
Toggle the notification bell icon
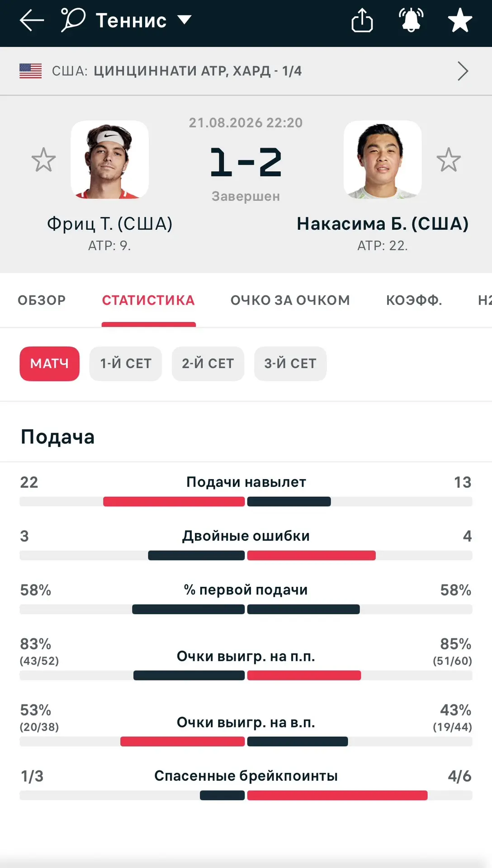(411, 20)
